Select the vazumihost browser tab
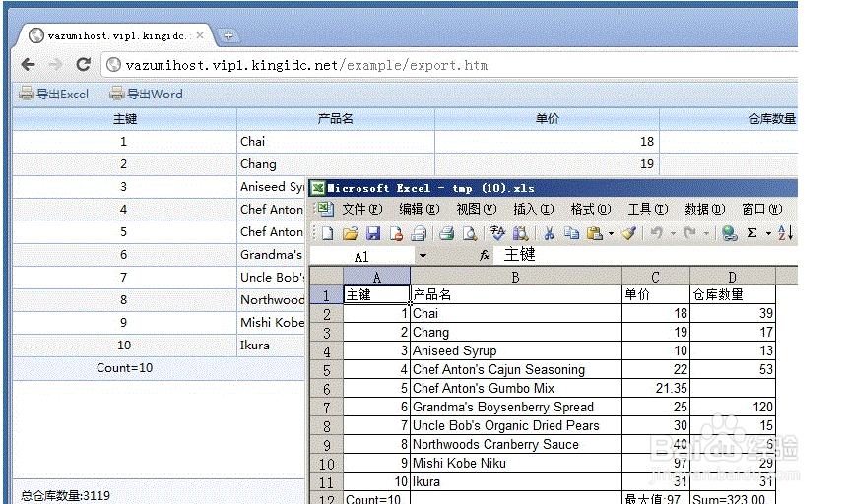The height and width of the screenshot is (504, 847). pos(116,35)
